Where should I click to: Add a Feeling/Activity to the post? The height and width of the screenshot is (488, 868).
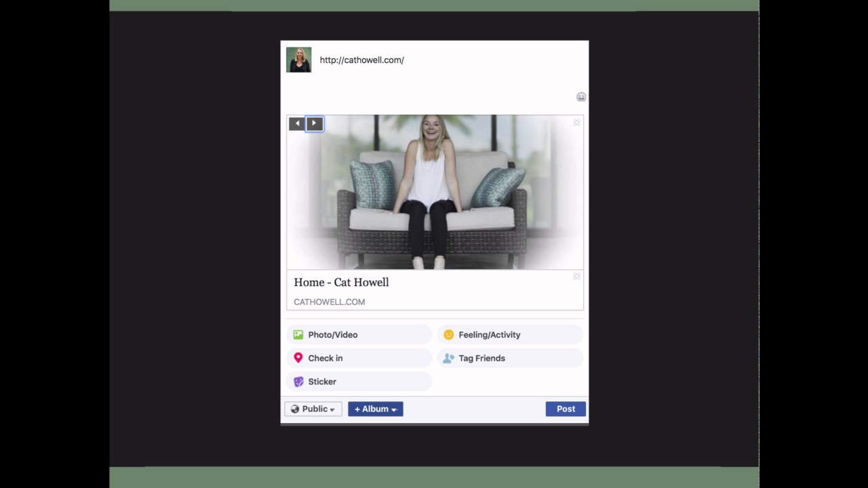[510, 335]
